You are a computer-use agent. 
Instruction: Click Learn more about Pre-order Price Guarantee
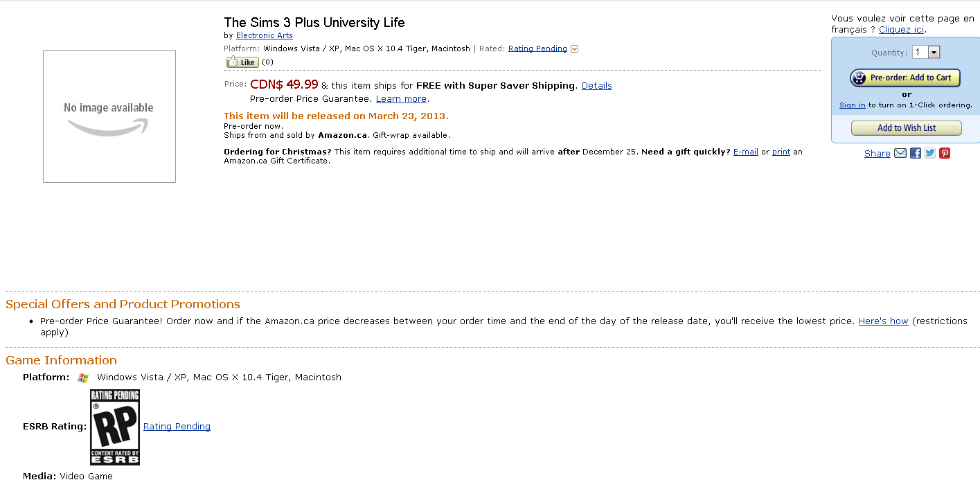pyautogui.click(x=401, y=99)
